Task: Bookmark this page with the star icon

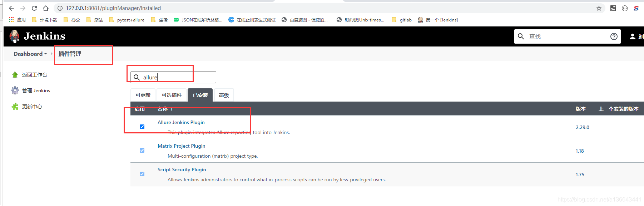Action: [599, 8]
